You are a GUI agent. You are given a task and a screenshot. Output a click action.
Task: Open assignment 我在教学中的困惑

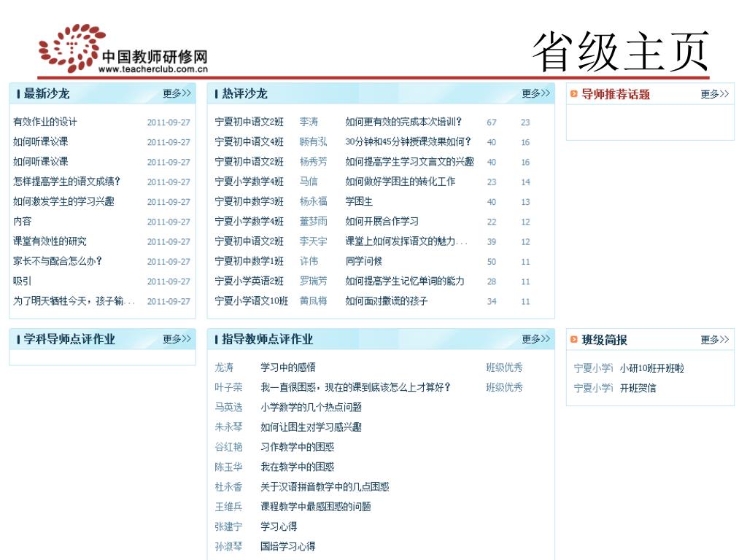coord(298,467)
